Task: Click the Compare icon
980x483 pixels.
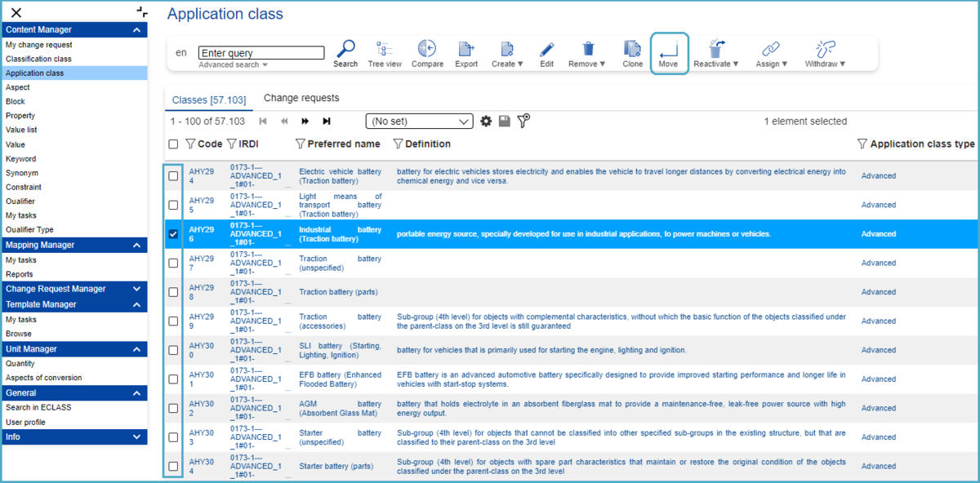Action: pyautogui.click(x=427, y=49)
